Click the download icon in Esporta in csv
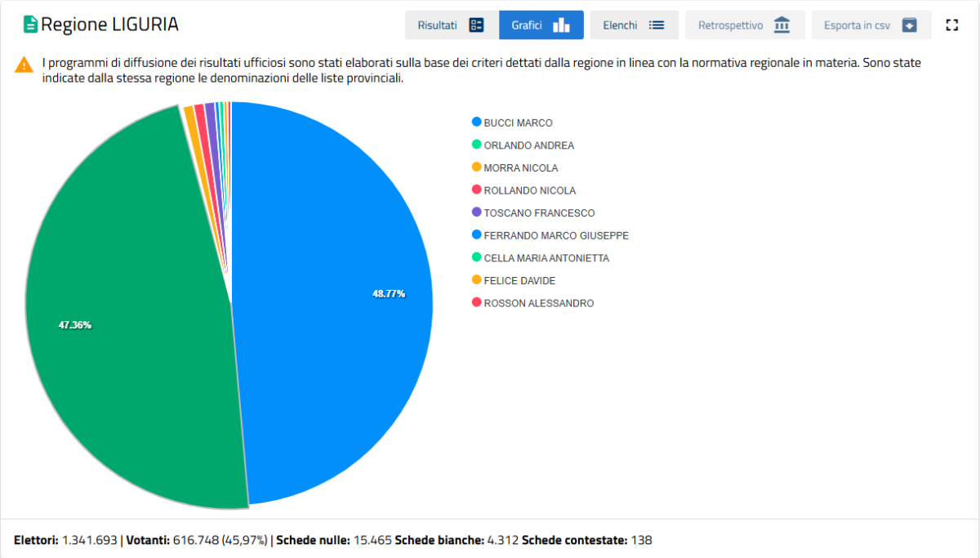Image resolution: width=980 pixels, height=558 pixels. (x=910, y=25)
